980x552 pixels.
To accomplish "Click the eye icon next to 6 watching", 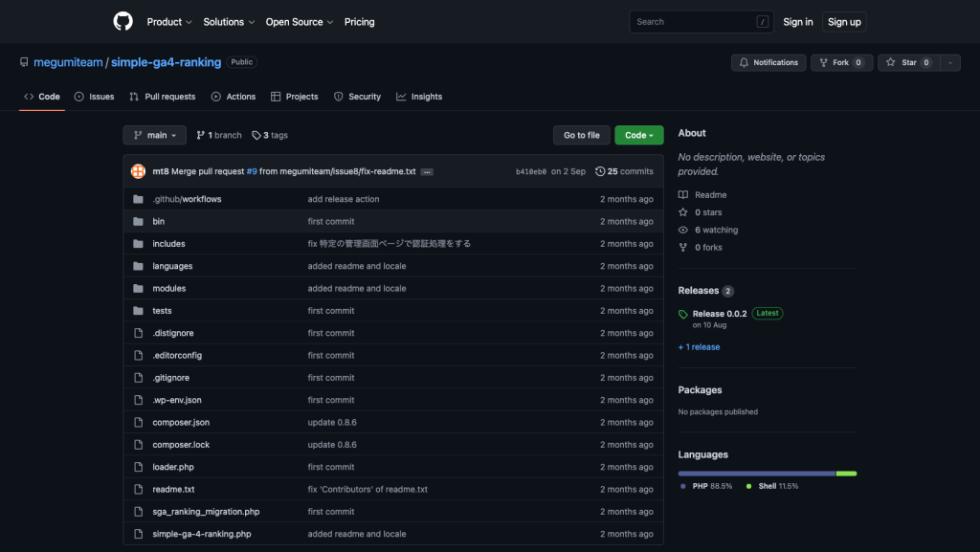I will [683, 230].
